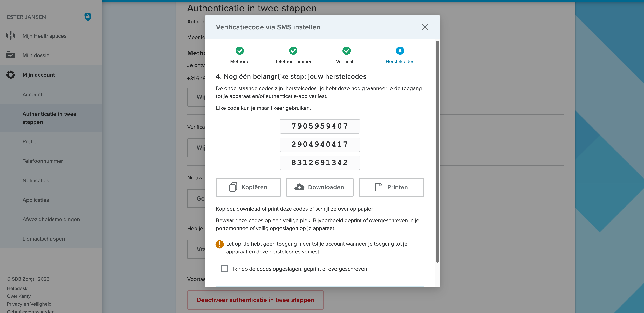Click the Mijn account gear icon

click(x=10, y=75)
